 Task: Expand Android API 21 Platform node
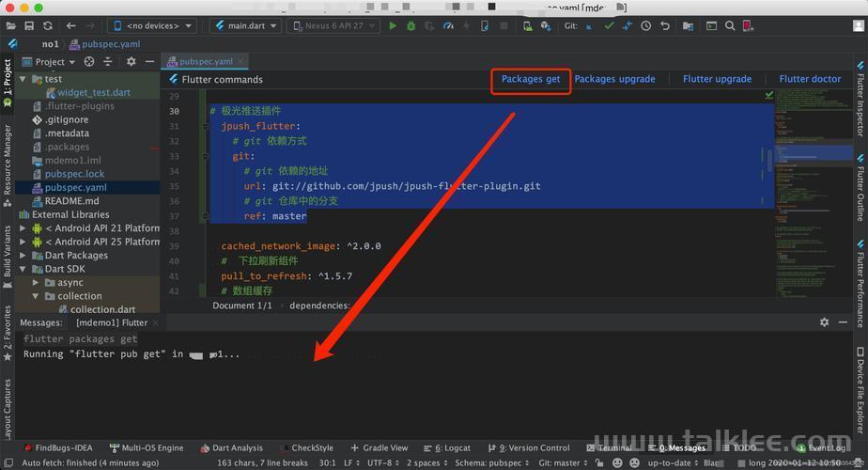pos(23,227)
